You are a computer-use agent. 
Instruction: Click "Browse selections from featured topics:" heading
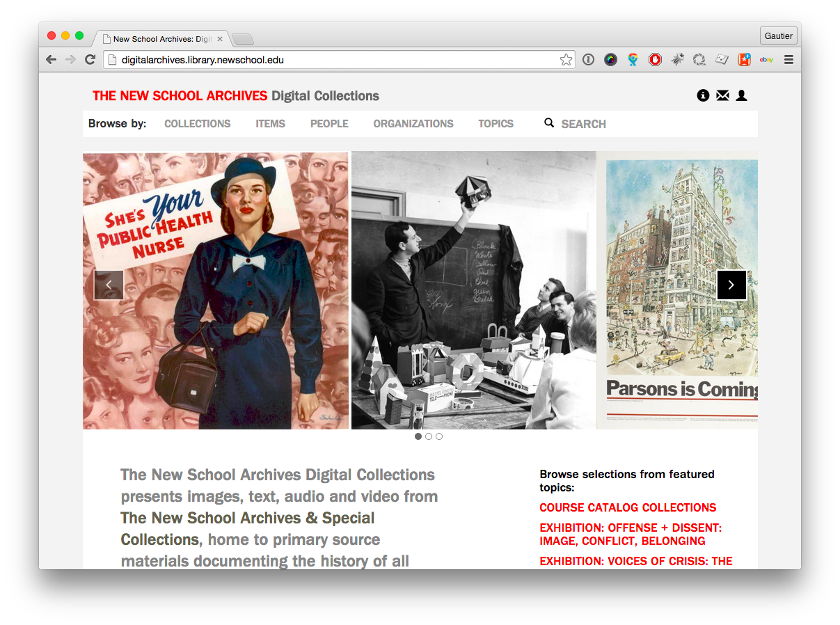[x=627, y=480]
